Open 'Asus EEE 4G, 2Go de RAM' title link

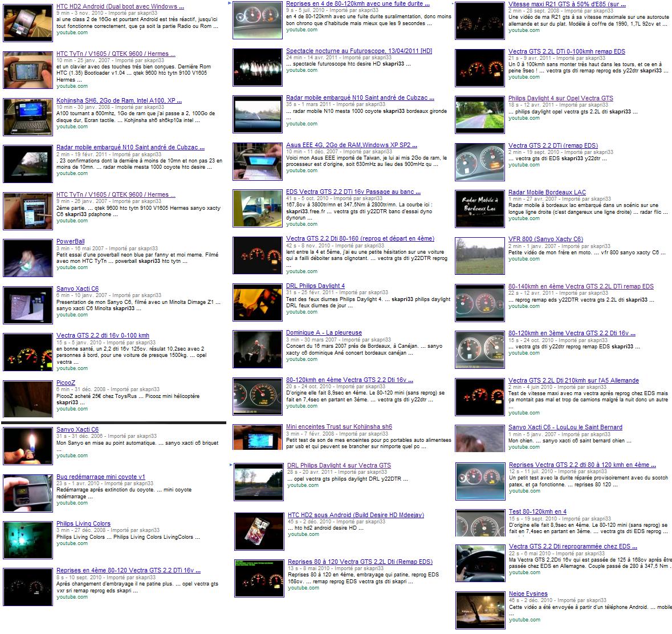352,145
